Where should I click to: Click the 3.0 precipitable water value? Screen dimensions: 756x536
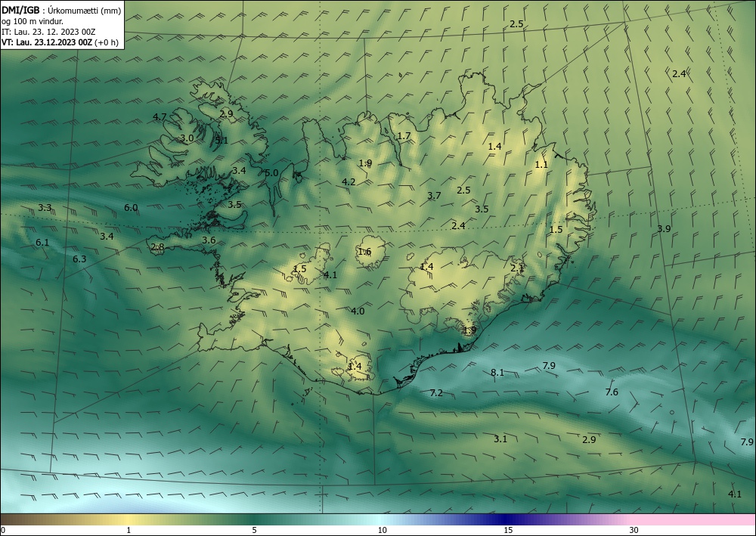tap(187, 138)
